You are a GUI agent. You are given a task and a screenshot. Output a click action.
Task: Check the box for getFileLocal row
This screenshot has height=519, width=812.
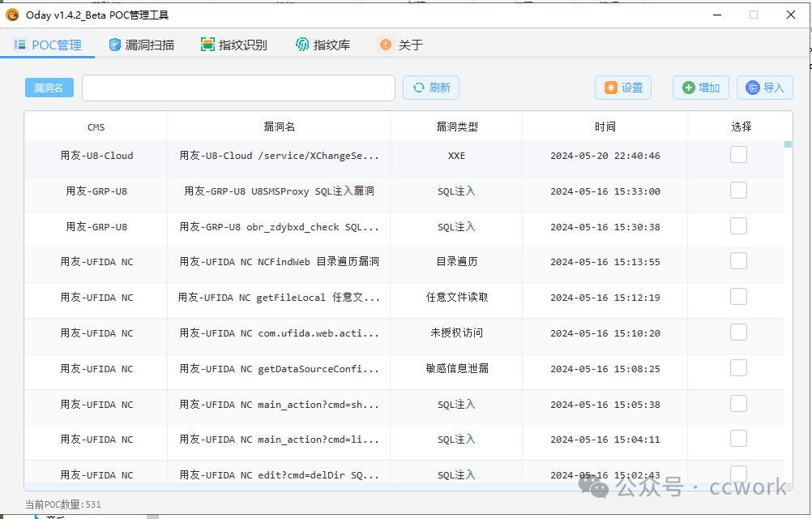pos(738,297)
